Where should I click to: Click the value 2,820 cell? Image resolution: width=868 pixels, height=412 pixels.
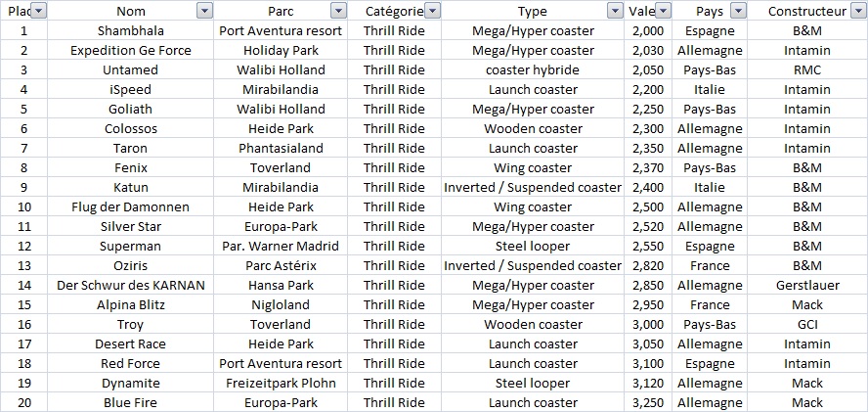(x=648, y=266)
